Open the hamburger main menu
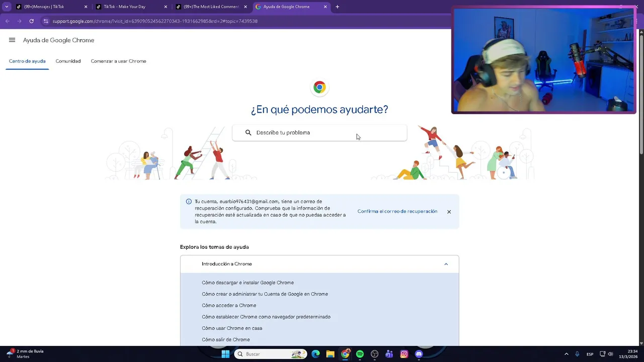This screenshot has width=644, height=362. tap(12, 40)
